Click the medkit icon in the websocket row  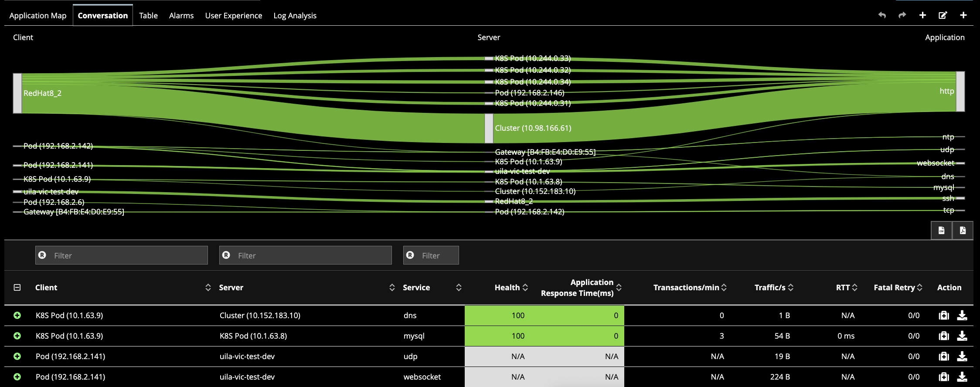[943, 377]
